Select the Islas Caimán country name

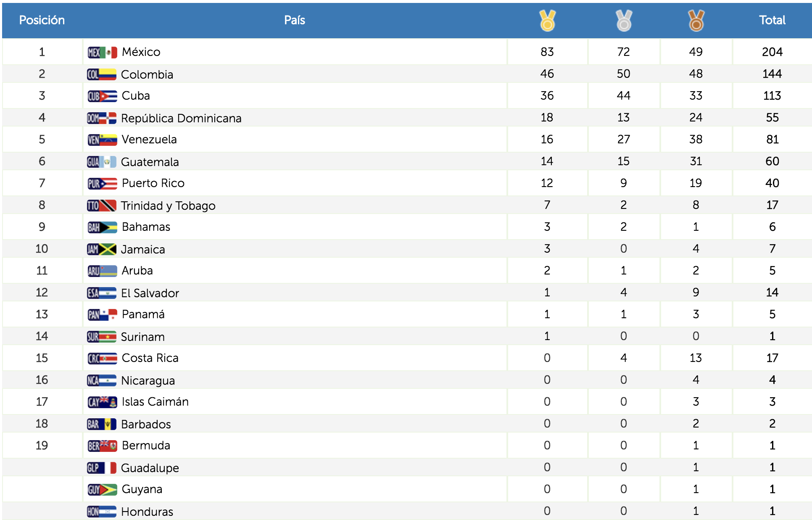point(155,401)
